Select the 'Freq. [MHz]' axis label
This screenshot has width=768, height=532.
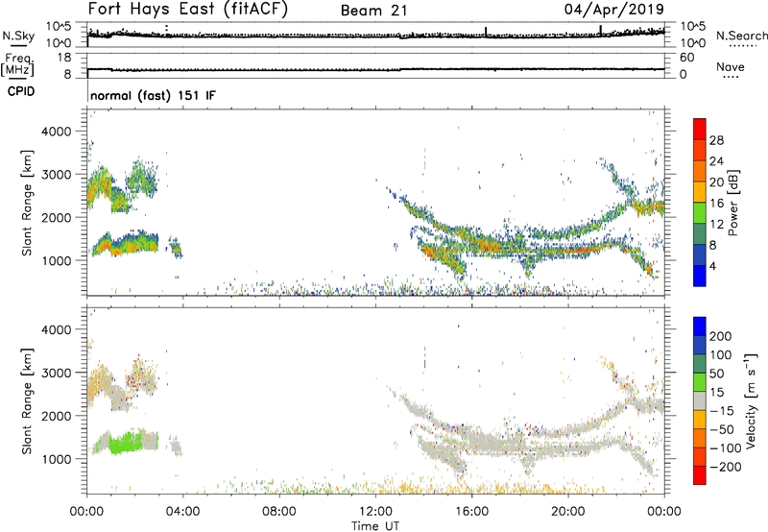(x=17, y=64)
